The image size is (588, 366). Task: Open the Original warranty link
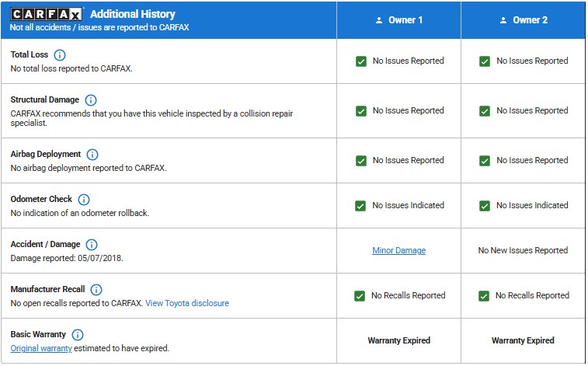(41, 348)
